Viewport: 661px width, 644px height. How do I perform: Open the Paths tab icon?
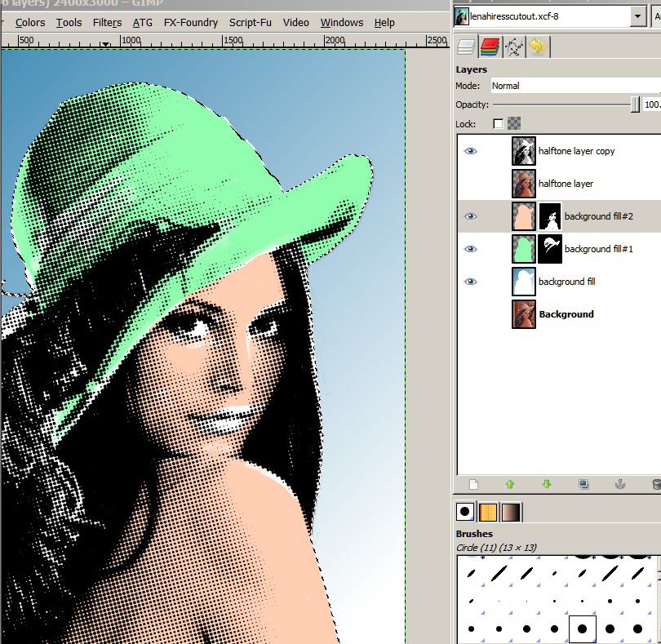pyautogui.click(x=514, y=47)
